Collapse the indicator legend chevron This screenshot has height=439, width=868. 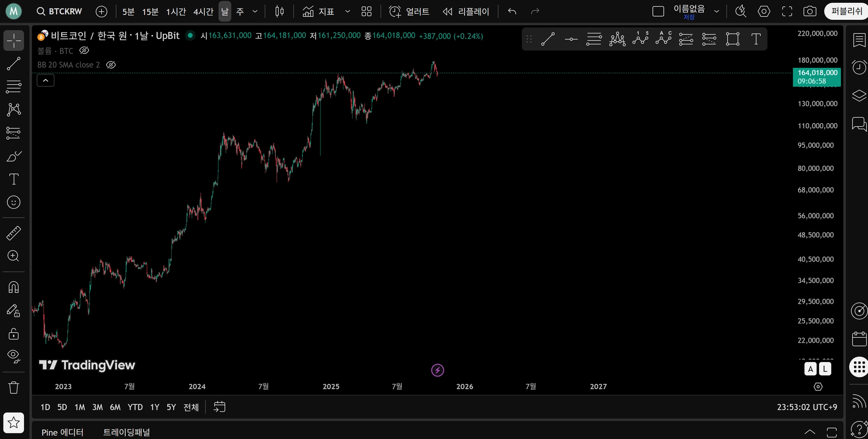pyautogui.click(x=45, y=80)
